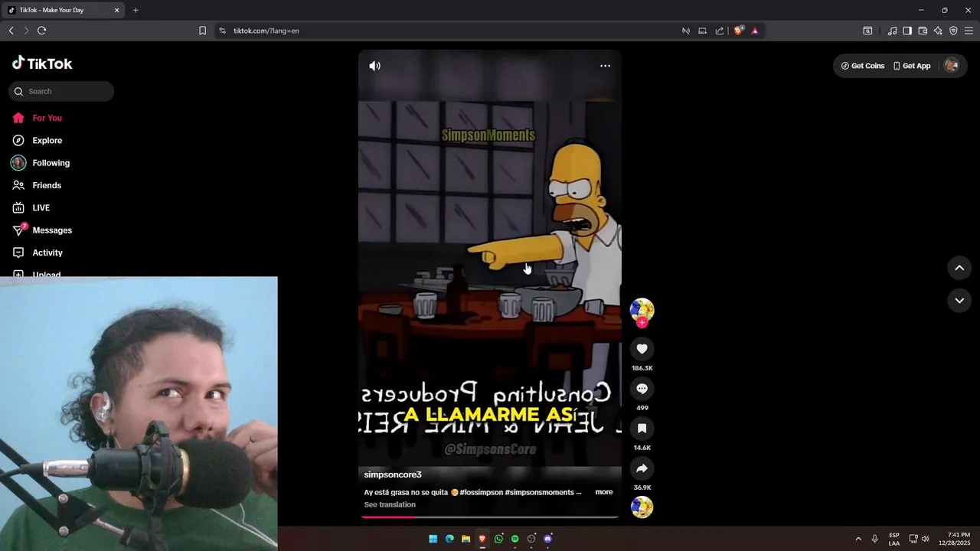This screenshot has width=980, height=551.
Task: Open the video three-dots options menu
Action: (x=605, y=66)
